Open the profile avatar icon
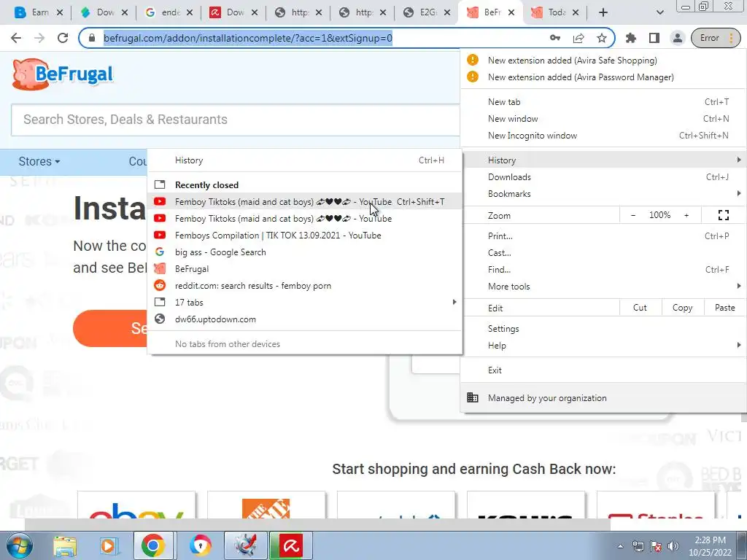Image resolution: width=747 pixels, height=560 pixels. point(677,38)
